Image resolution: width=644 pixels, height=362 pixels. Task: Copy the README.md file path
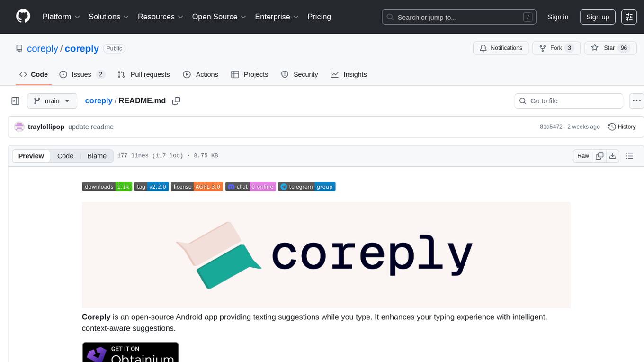[176, 101]
